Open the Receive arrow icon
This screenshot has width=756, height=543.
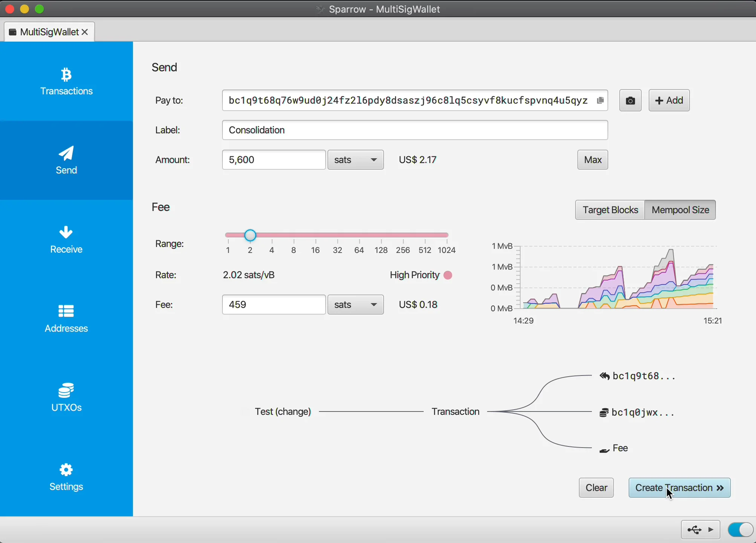[x=66, y=232]
